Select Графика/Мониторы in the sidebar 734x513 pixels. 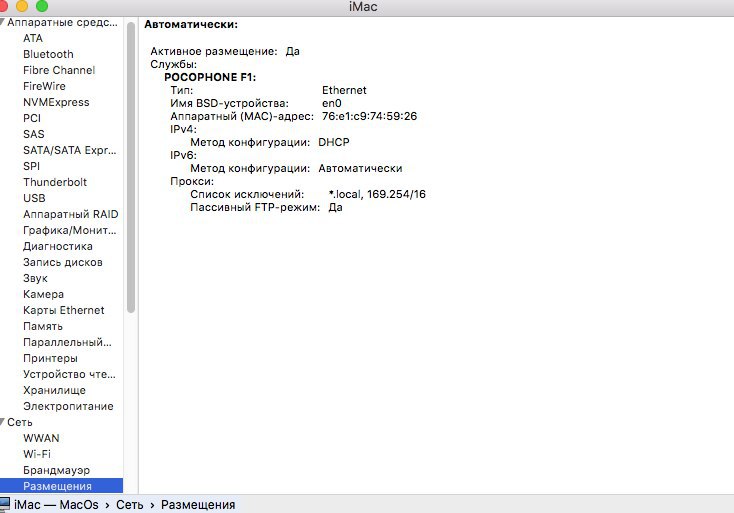[70, 230]
